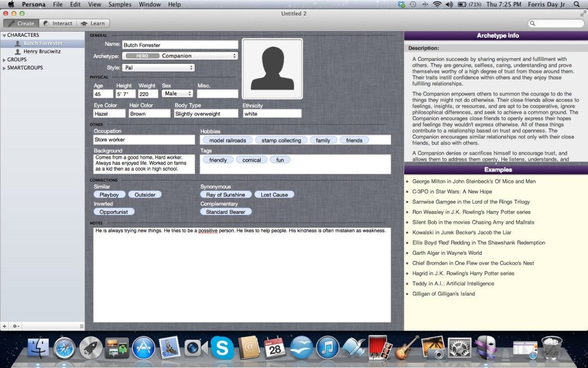The image size is (588, 368).
Task: Click the Wi-Fi status icon
Action: [x=437, y=5]
